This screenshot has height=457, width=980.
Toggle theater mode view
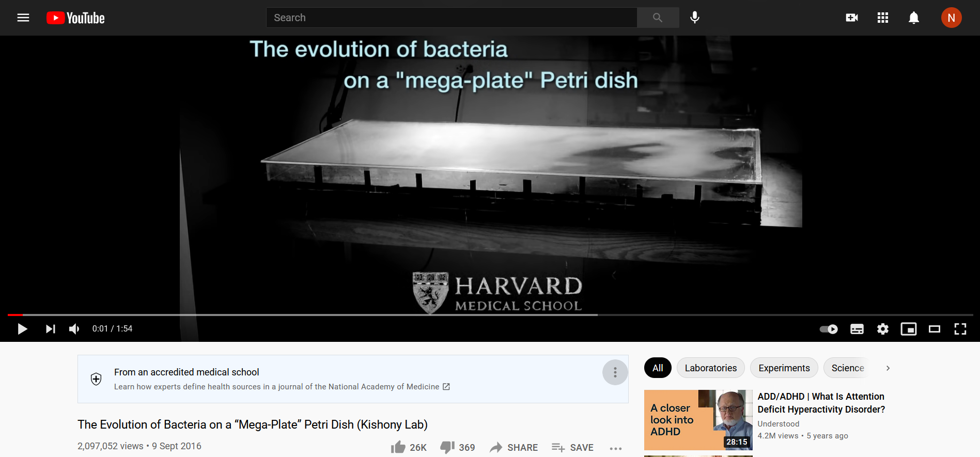click(934, 329)
